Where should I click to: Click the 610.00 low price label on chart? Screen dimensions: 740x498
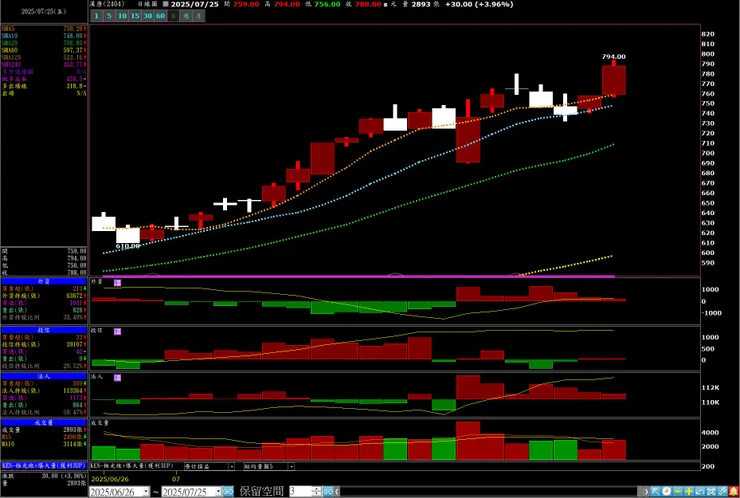128,246
